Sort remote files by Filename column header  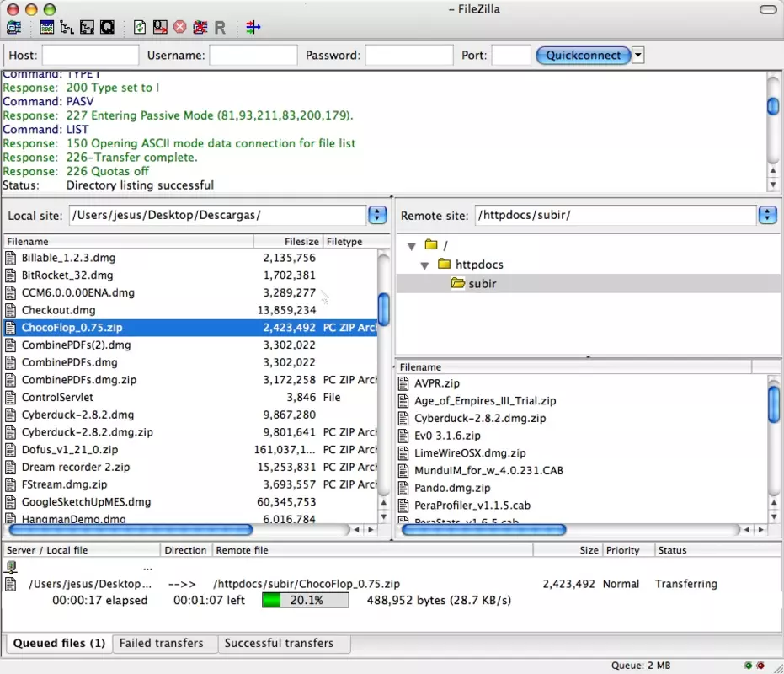pos(574,366)
